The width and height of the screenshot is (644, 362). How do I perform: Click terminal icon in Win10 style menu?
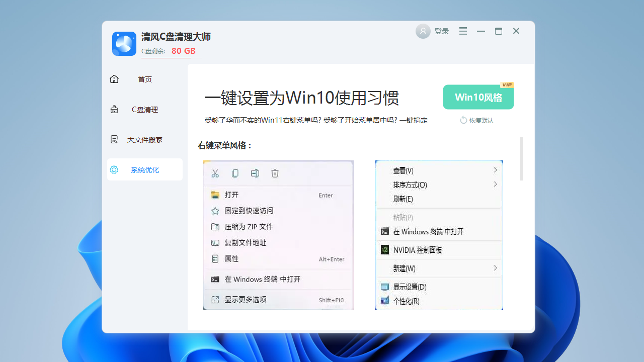click(385, 232)
